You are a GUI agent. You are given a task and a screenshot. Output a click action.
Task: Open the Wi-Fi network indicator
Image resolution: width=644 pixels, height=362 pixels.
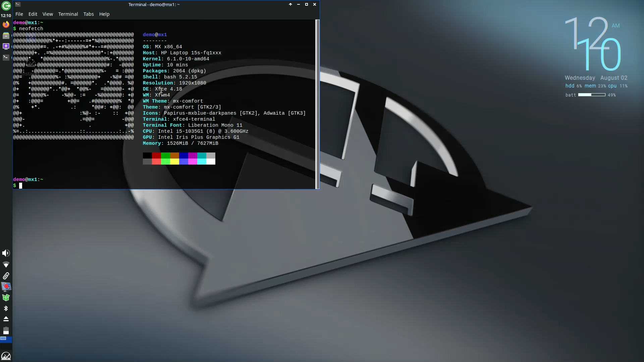[x=6, y=265]
